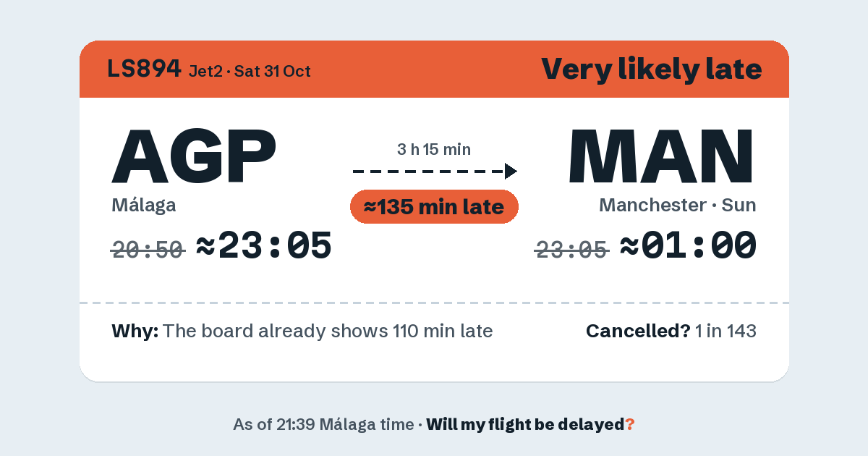Screen dimensions: 868x456
Task: Click the struck-through 20:50 departure time
Action: 148,250
